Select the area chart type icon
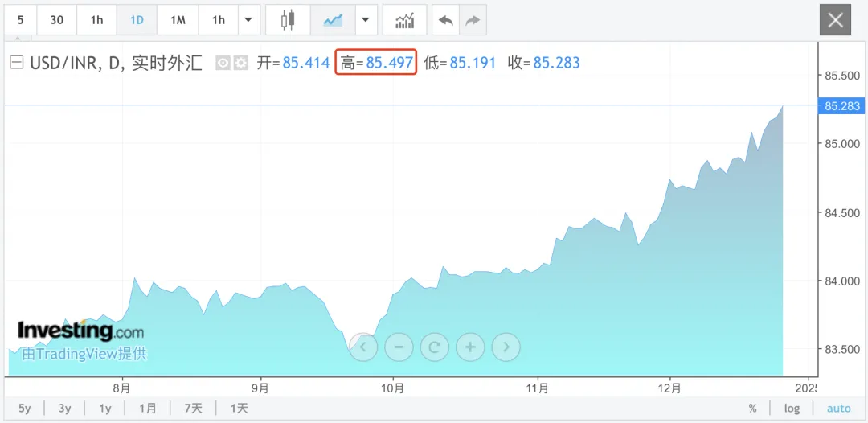The image size is (868, 423). click(x=333, y=20)
